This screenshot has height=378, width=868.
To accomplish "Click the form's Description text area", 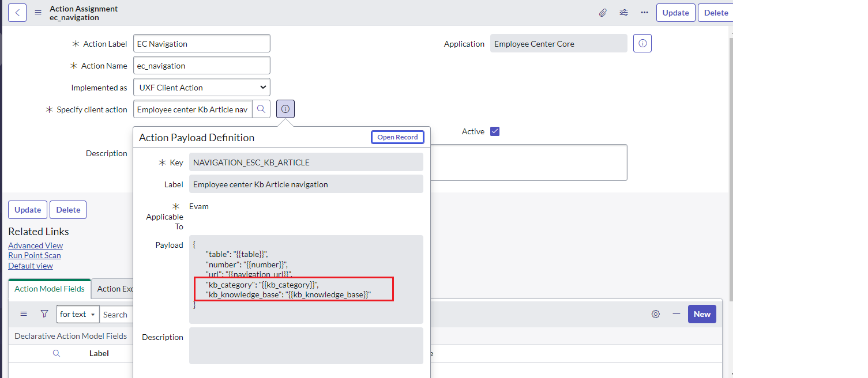I will pos(529,162).
